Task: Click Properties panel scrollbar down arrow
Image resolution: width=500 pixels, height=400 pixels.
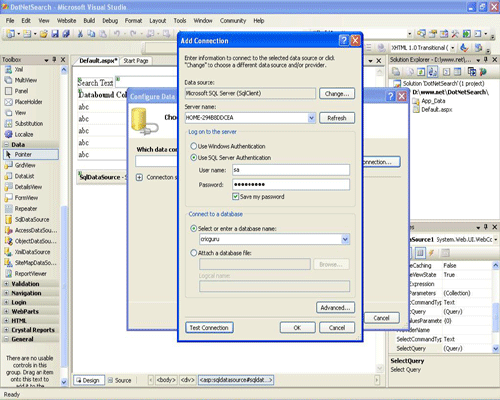Action: (x=495, y=348)
